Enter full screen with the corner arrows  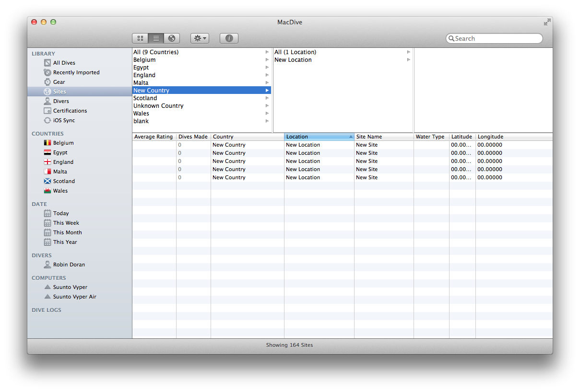547,22
